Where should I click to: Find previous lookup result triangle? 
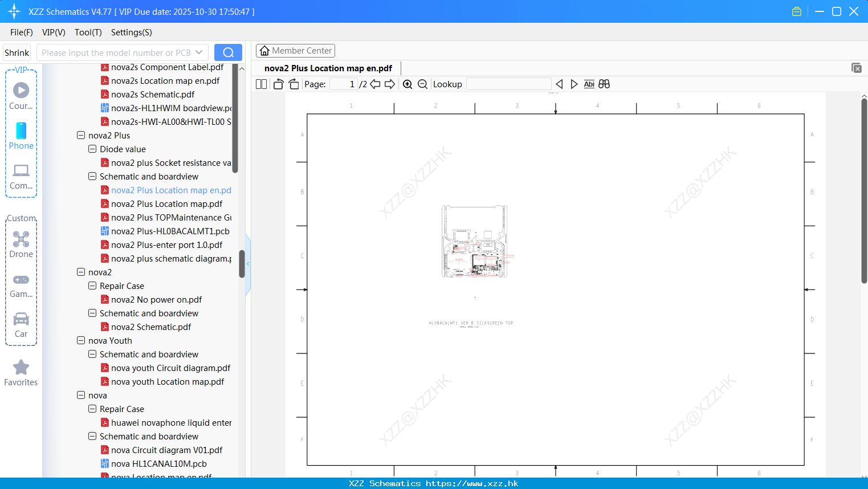tap(559, 84)
